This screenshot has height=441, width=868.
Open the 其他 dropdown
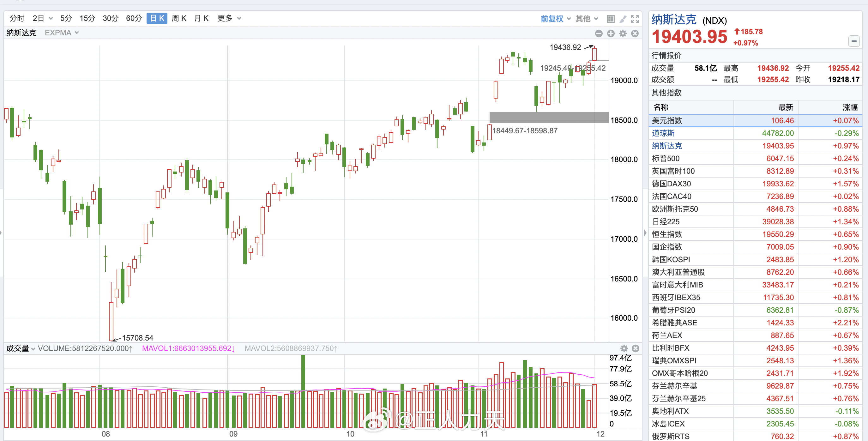point(587,19)
